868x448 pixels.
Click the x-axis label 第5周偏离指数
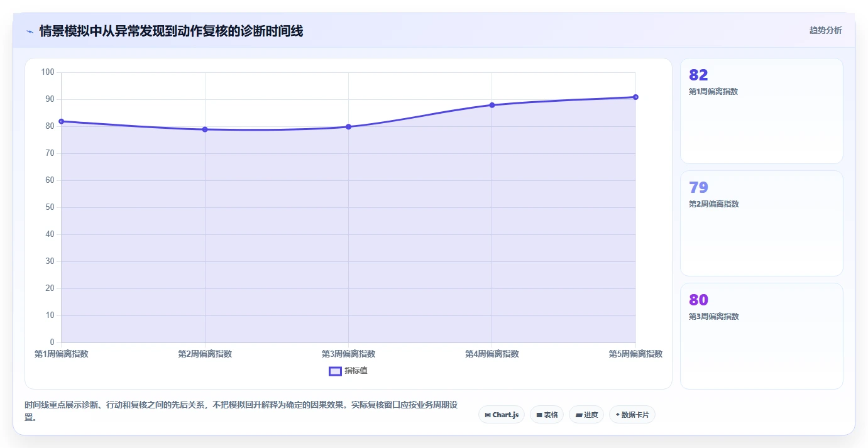[x=635, y=354]
